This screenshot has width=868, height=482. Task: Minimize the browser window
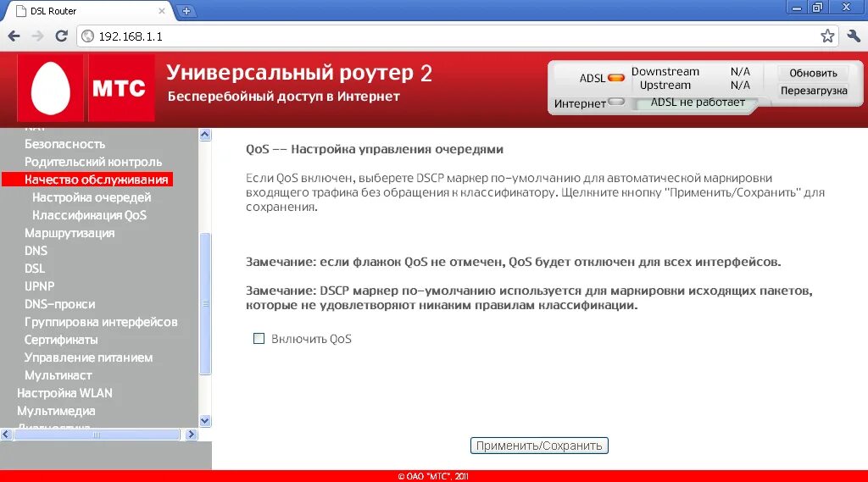click(797, 7)
